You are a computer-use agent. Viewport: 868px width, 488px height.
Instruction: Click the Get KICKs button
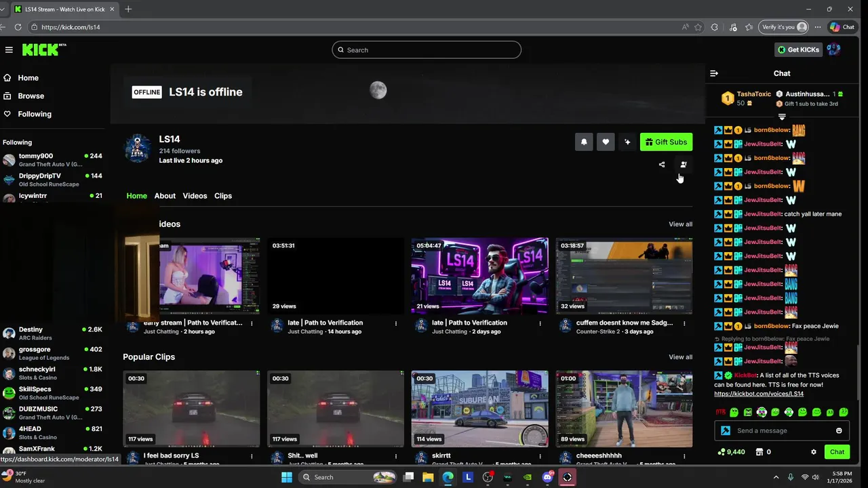(798, 49)
